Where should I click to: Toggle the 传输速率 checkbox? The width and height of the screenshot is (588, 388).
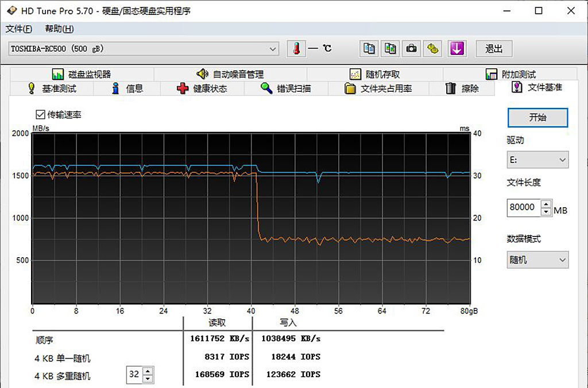point(40,114)
